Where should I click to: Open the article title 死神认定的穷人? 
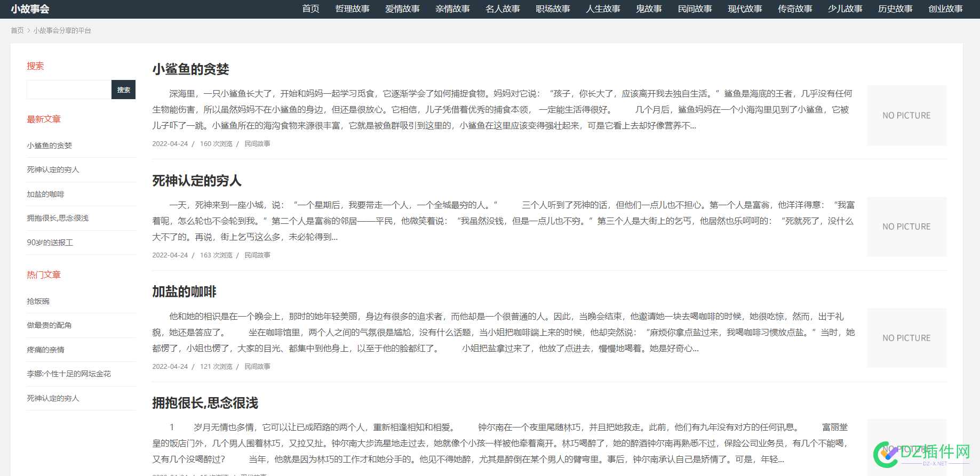197,181
